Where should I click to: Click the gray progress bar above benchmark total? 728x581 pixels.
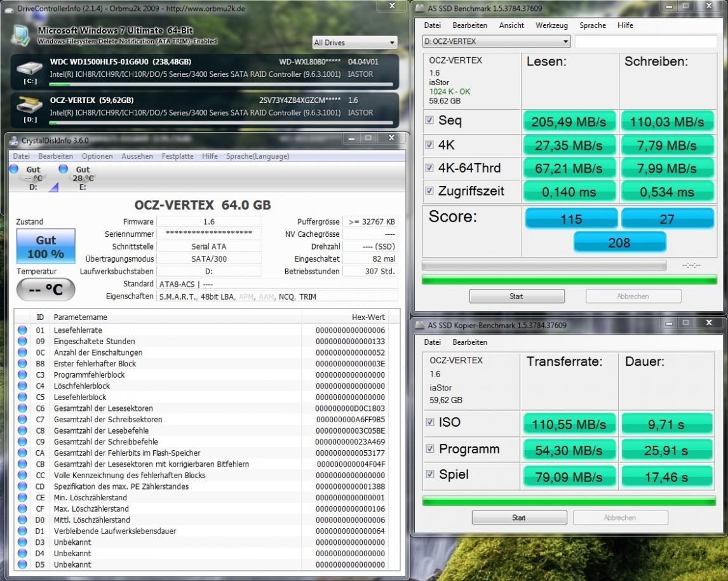544,265
